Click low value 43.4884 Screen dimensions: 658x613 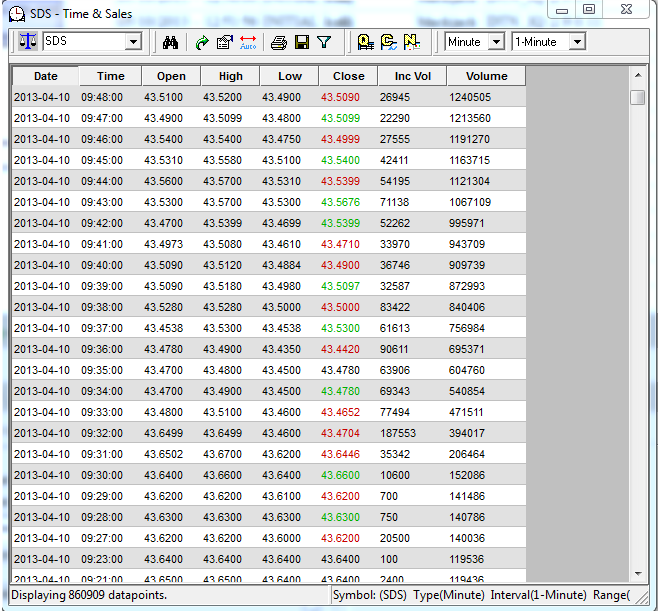tap(281, 265)
